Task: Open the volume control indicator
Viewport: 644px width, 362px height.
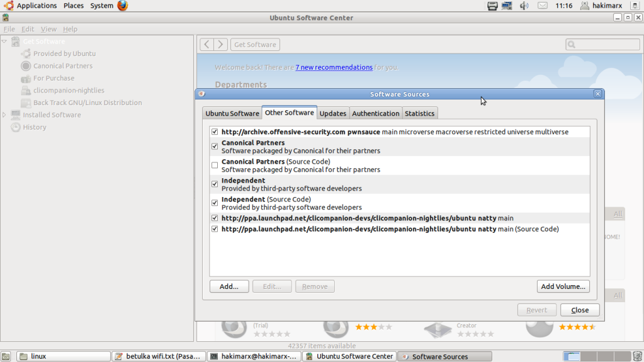Action: coord(524,6)
